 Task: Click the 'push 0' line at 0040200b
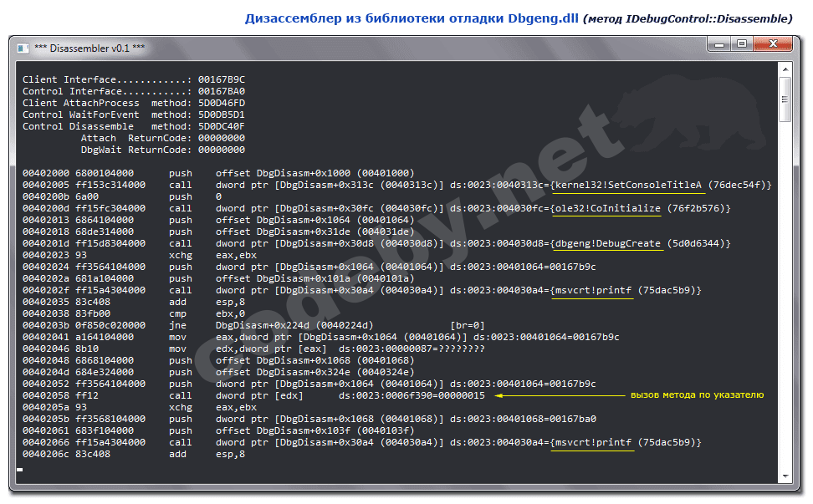click(122, 196)
